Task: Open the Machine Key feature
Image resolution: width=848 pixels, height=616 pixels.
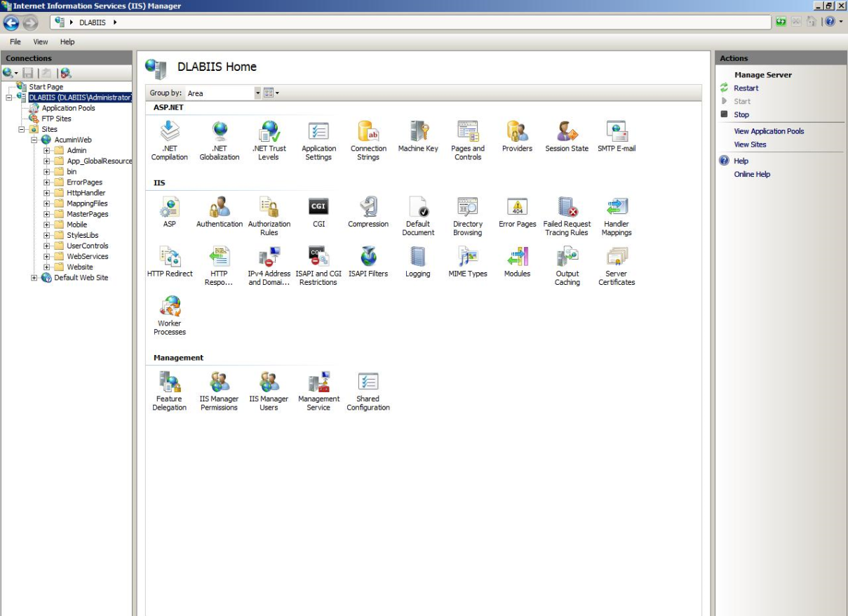Action: (418, 137)
